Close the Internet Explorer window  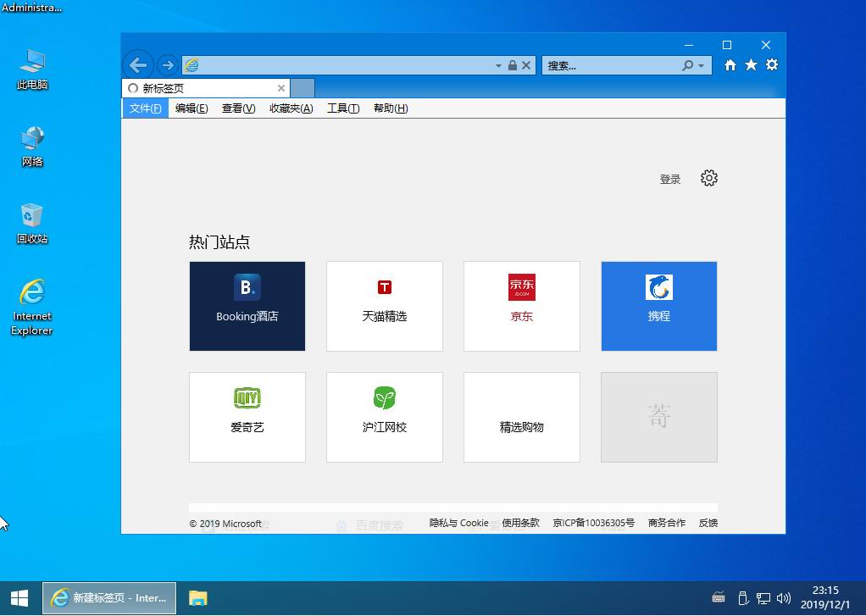pos(765,45)
